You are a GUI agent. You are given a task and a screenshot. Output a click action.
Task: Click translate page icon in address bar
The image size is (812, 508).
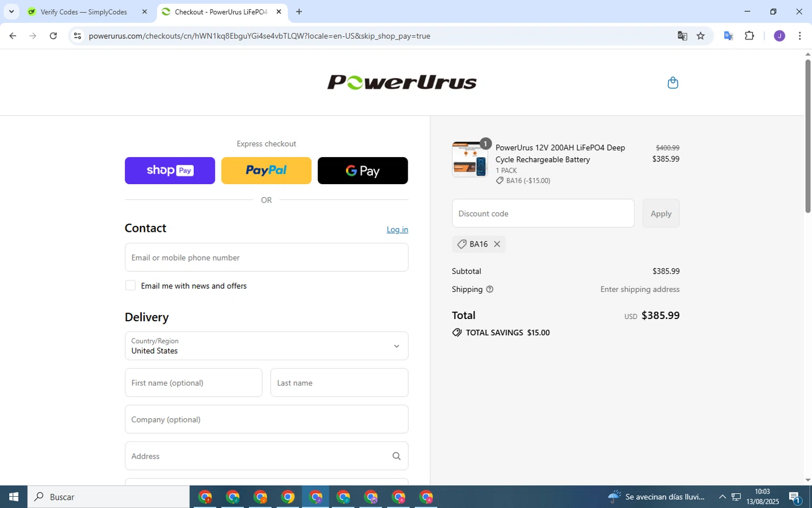682,36
